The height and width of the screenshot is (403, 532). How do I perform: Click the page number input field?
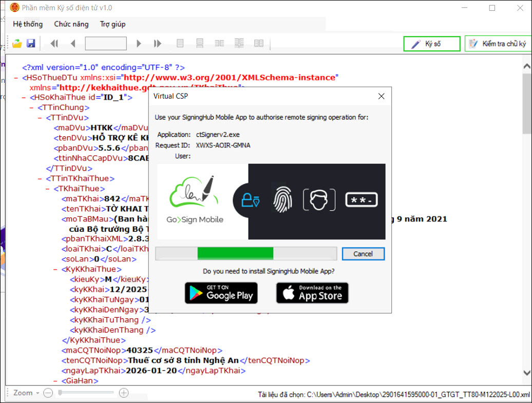[106, 44]
